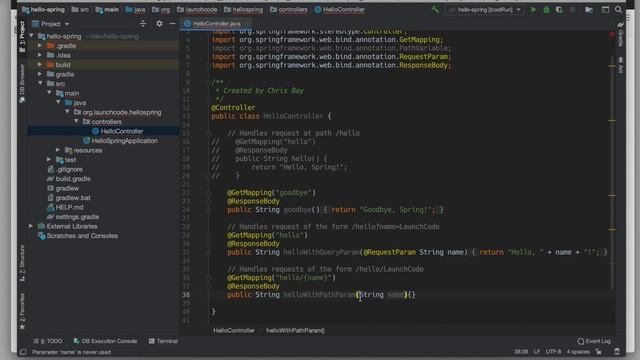Viewport: 640px width, 360px height.
Task: Collapse the src folder
Action: click(40, 83)
